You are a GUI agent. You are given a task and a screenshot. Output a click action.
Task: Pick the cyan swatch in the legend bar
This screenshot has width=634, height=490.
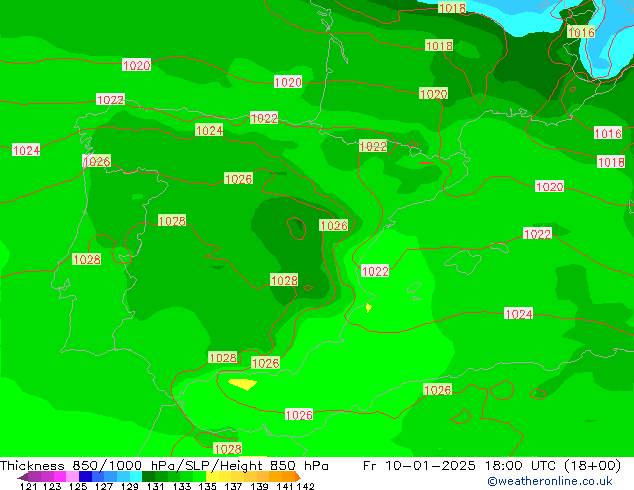(x=136, y=476)
